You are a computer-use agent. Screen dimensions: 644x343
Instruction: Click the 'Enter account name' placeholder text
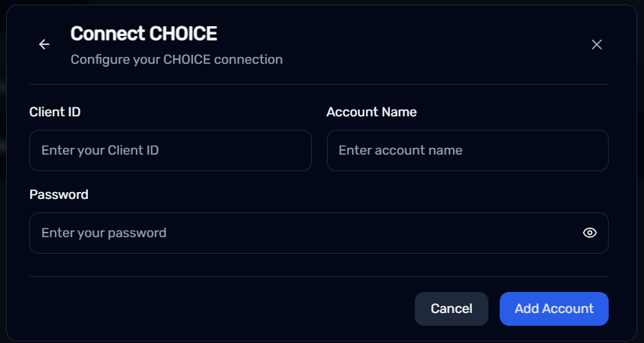pos(401,150)
